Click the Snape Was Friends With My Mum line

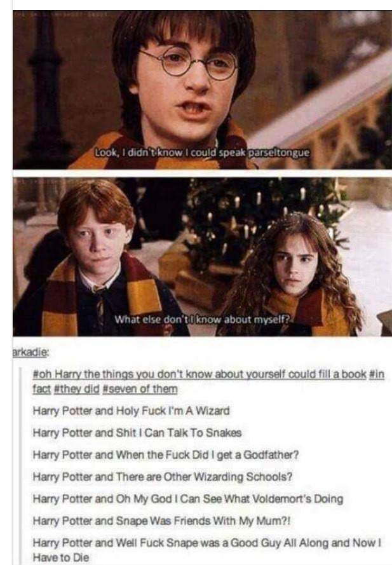161,521
